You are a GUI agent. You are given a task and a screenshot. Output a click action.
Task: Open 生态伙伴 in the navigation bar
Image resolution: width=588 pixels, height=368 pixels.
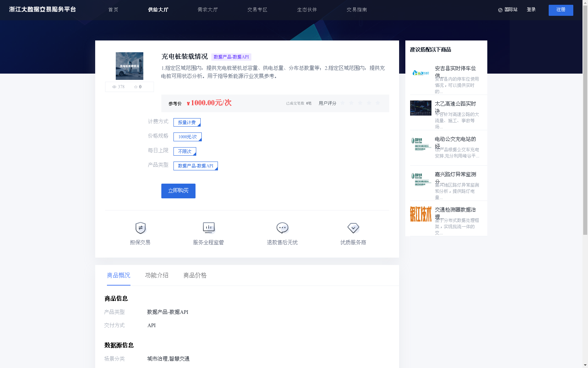[x=307, y=10]
